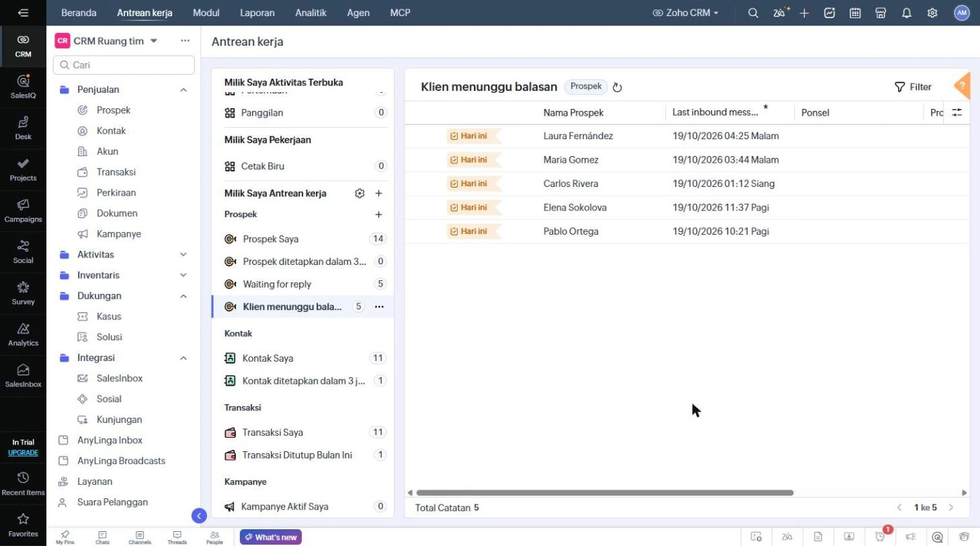Image resolution: width=980 pixels, height=546 pixels.
Task: Open the user avatar AM
Action: coord(962,13)
